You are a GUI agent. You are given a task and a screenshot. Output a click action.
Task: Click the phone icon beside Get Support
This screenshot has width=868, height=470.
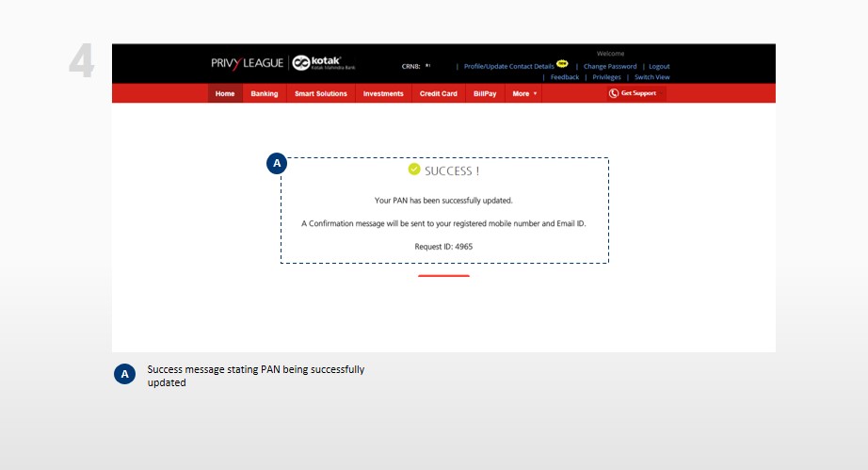[614, 93]
